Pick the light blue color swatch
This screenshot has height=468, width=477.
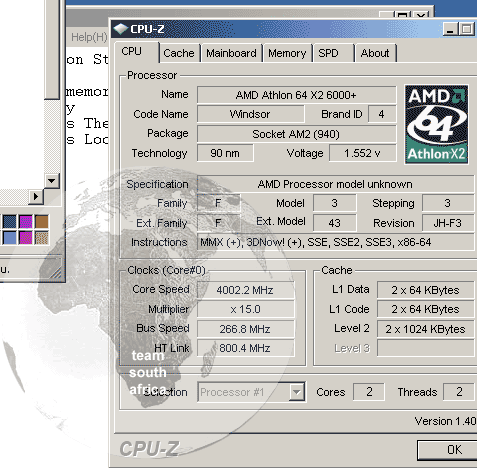click(9, 238)
